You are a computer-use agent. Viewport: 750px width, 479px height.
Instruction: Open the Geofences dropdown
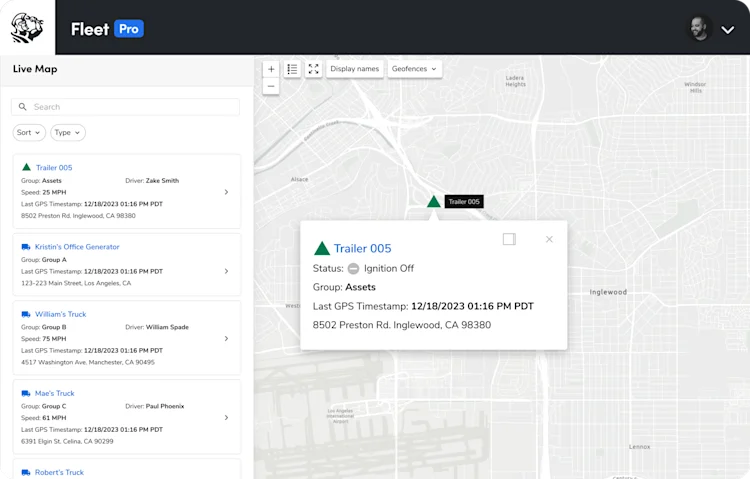click(414, 69)
